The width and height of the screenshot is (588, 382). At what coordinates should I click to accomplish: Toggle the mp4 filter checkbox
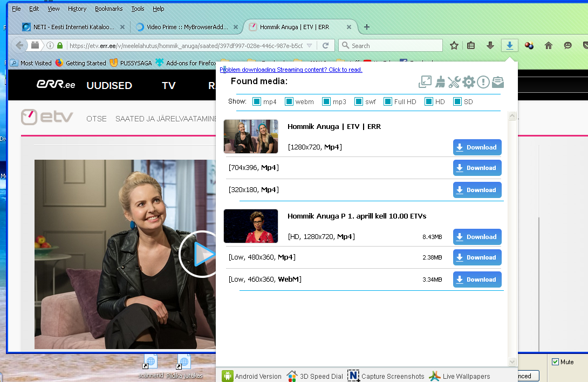click(256, 101)
